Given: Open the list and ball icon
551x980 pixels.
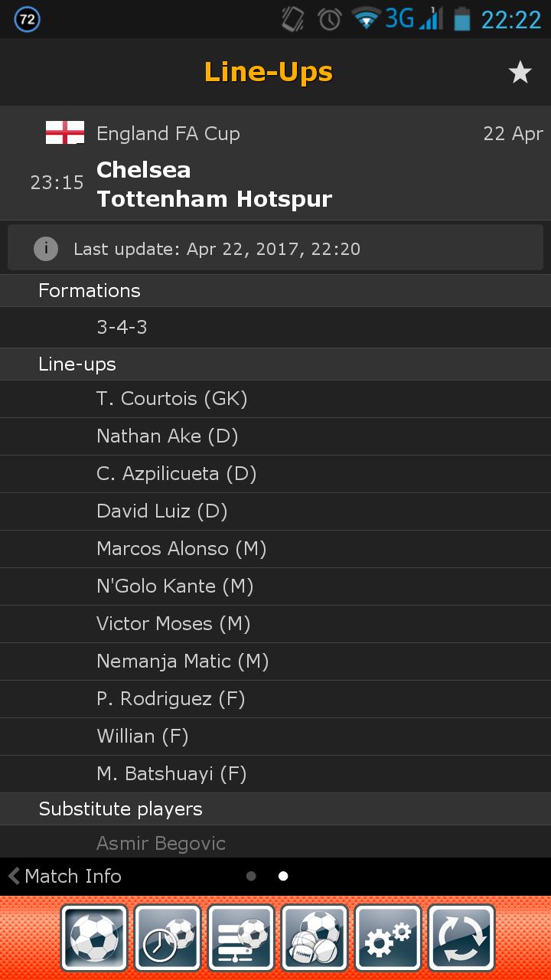Looking at the screenshot, I should pos(241,939).
